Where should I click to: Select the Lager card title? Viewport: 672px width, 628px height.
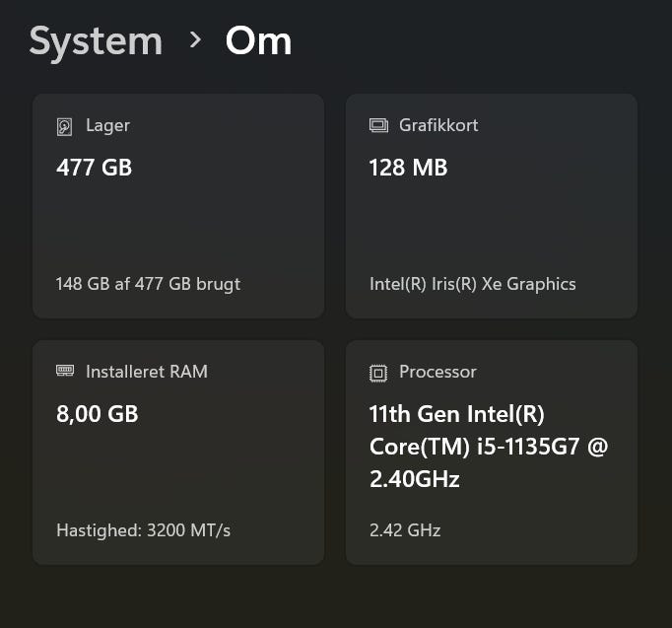[107, 125]
